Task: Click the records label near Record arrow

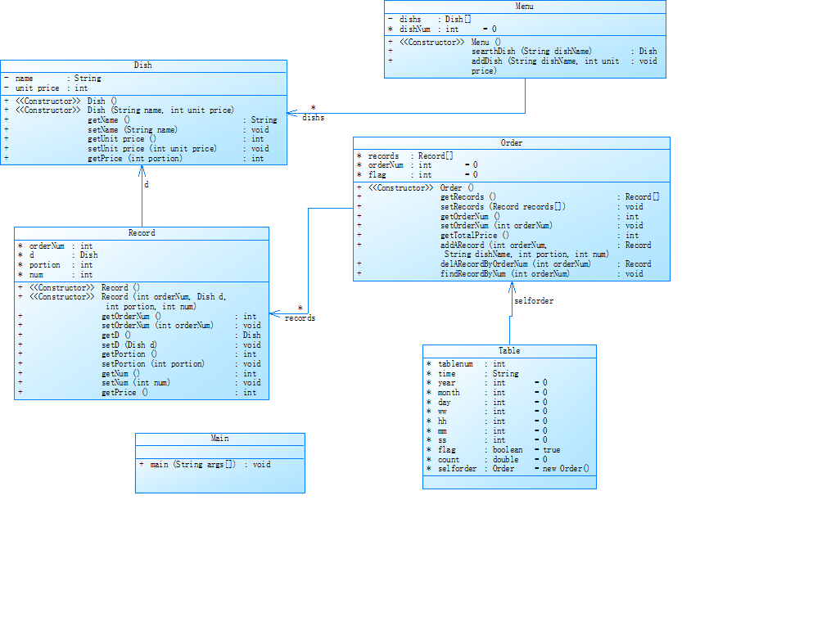Action: pos(300,318)
